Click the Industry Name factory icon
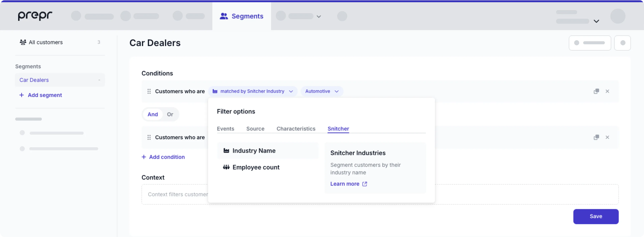Image resolution: width=644 pixels, height=237 pixels. (x=226, y=150)
